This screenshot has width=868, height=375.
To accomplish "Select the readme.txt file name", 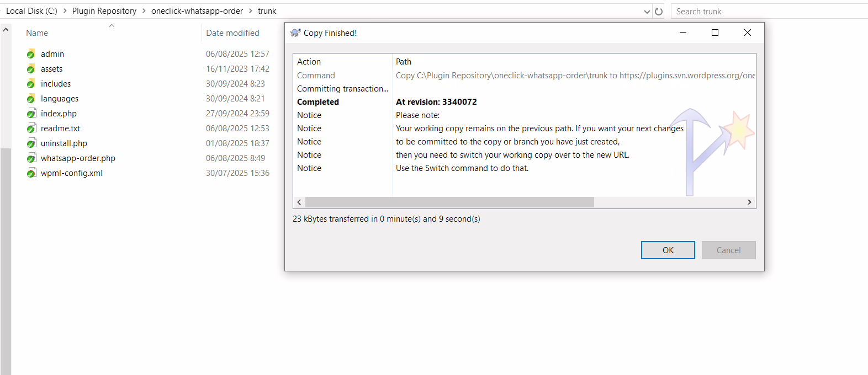I will point(61,128).
